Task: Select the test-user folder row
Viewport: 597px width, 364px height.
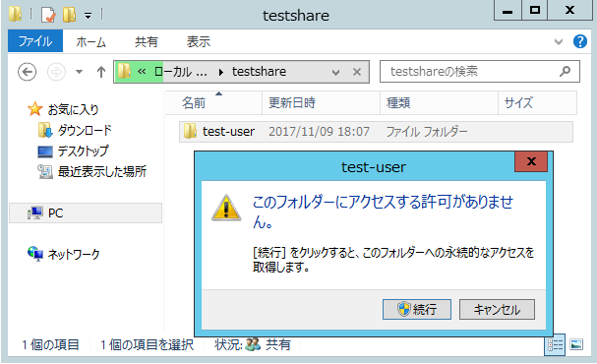Action: point(376,132)
